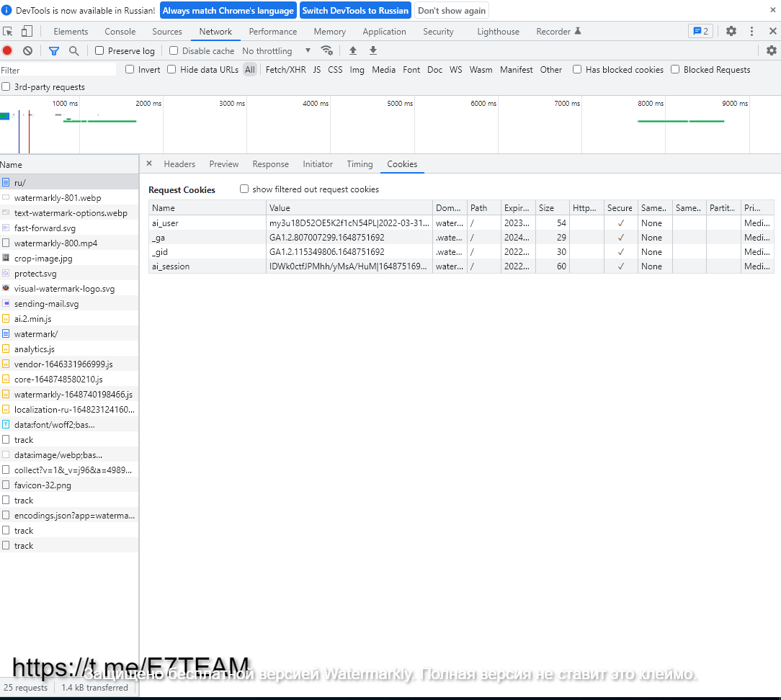Viewport: 781px width, 700px height.
Task: Select analytics.js request
Action: click(x=69, y=349)
